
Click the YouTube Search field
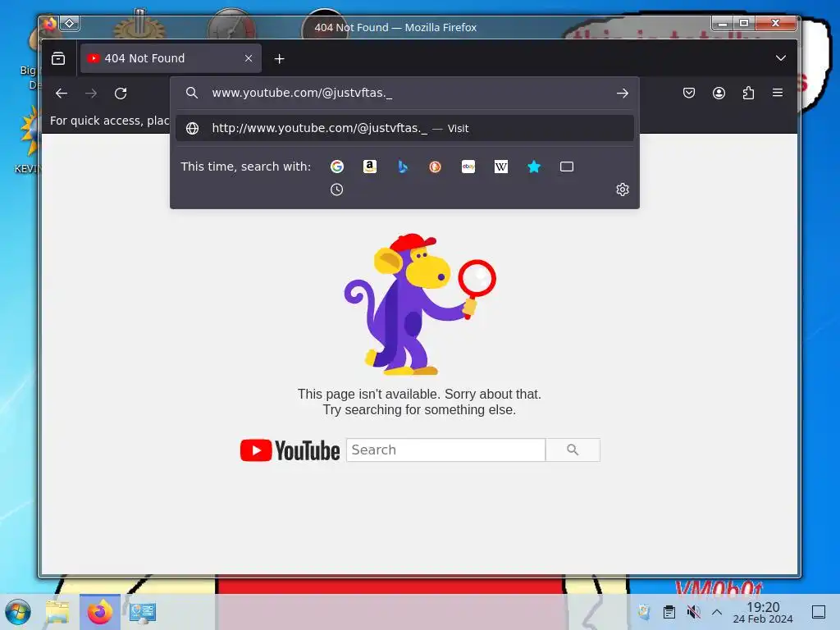coord(445,450)
